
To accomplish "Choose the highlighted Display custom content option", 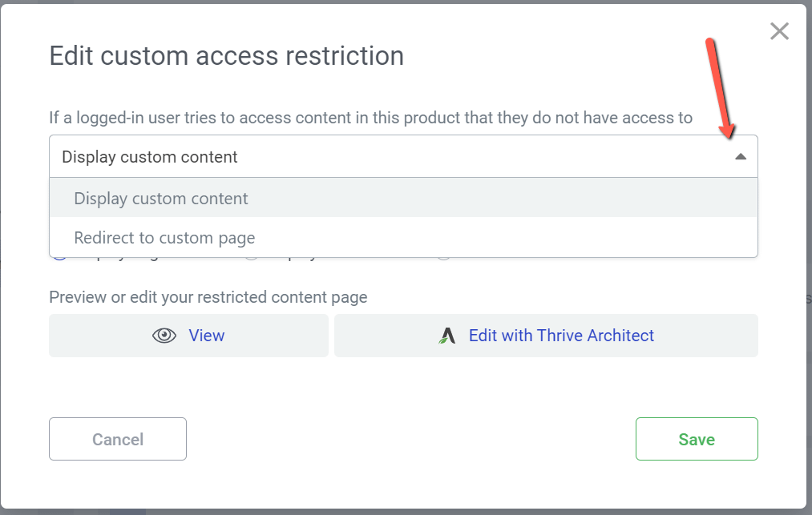I will tap(161, 199).
